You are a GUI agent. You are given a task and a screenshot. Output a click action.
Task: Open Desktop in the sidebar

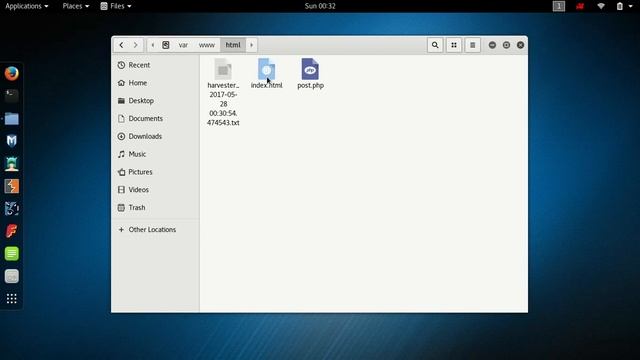155,101
